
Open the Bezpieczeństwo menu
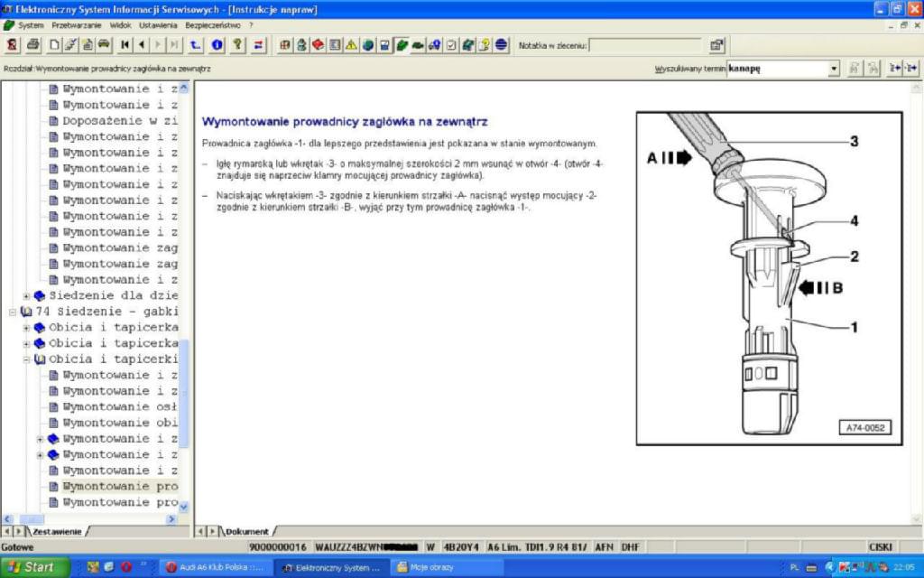[213, 25]
